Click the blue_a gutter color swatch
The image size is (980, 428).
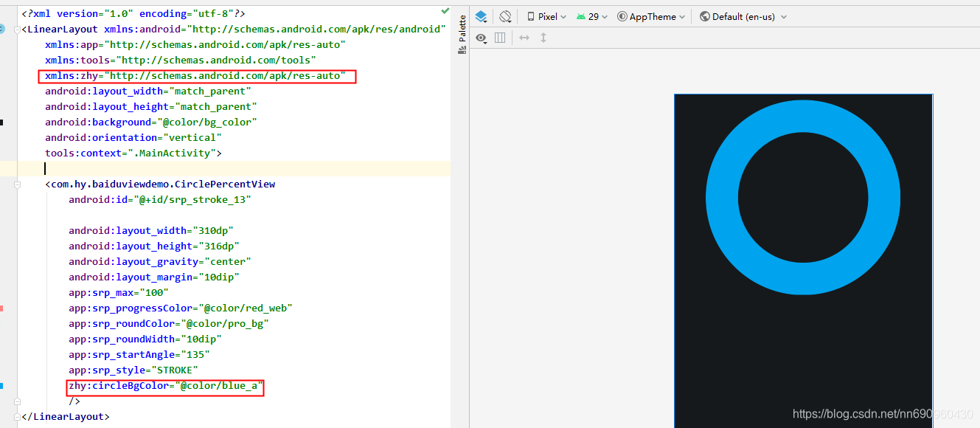1,386
